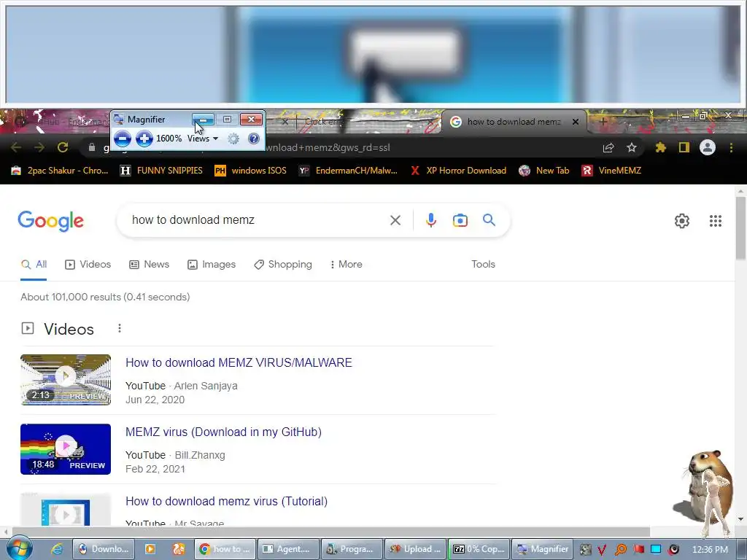Play the 18:48 Nyan cat video thumbnail
747x560 pixels.
point(66,449)
